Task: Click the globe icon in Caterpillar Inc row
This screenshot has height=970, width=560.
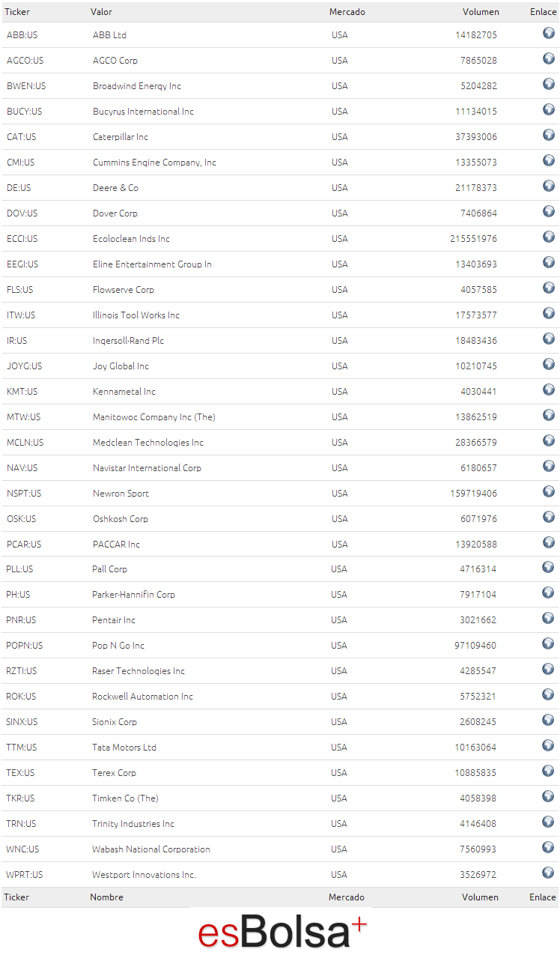Action: click(x=549, y=135)
